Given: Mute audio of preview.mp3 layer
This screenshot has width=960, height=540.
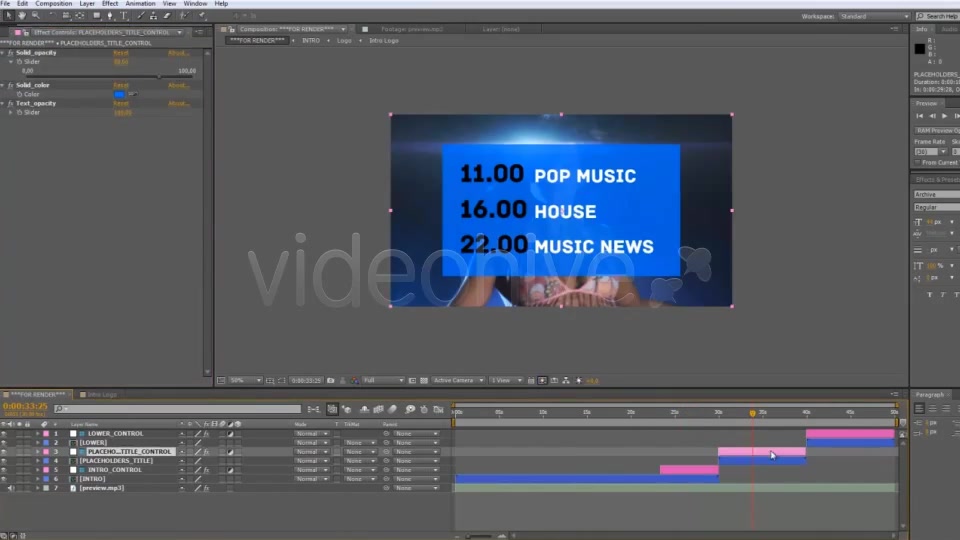Looking at the screenshot, I should [x=11, y=488].
